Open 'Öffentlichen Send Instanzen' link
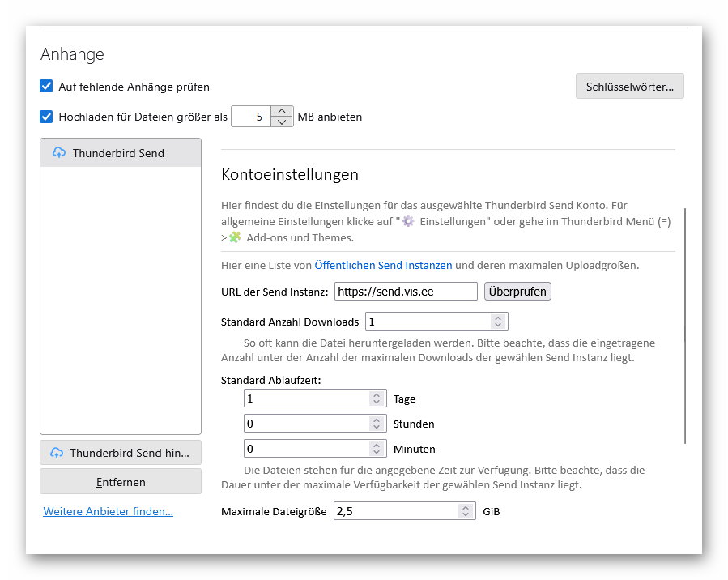 point(383,265)
